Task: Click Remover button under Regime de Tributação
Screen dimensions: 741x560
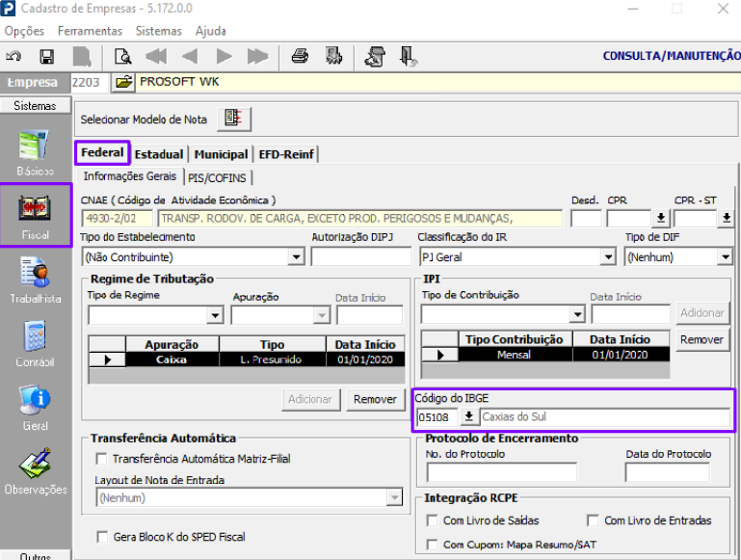Action: pos(375,399)
